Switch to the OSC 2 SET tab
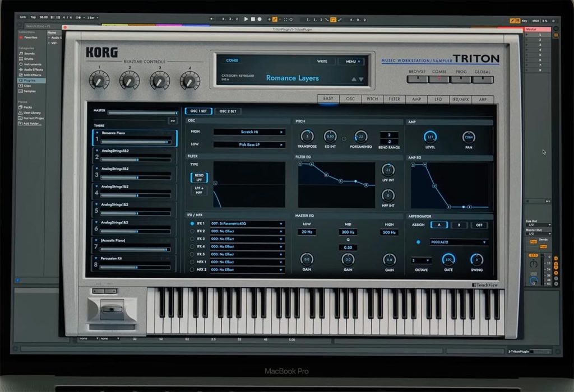 point(228,111)
